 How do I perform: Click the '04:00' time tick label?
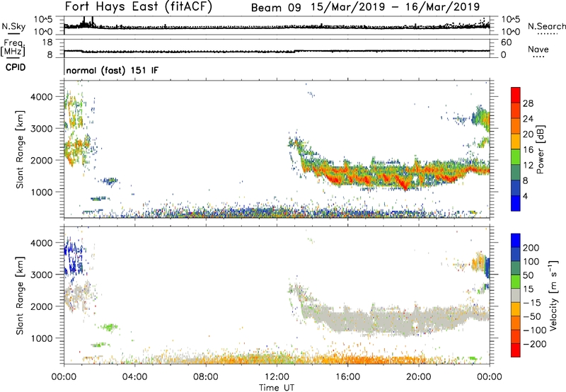[134, 377]
